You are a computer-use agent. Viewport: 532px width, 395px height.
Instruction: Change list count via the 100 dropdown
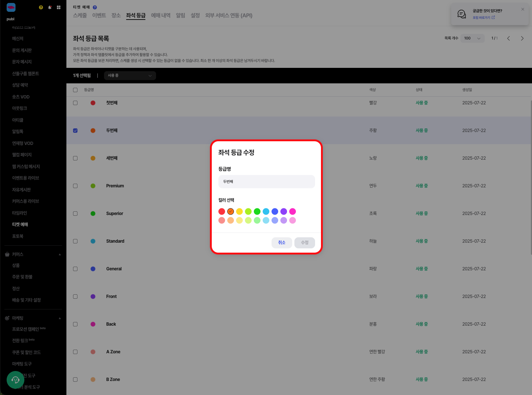coord(472,38)
